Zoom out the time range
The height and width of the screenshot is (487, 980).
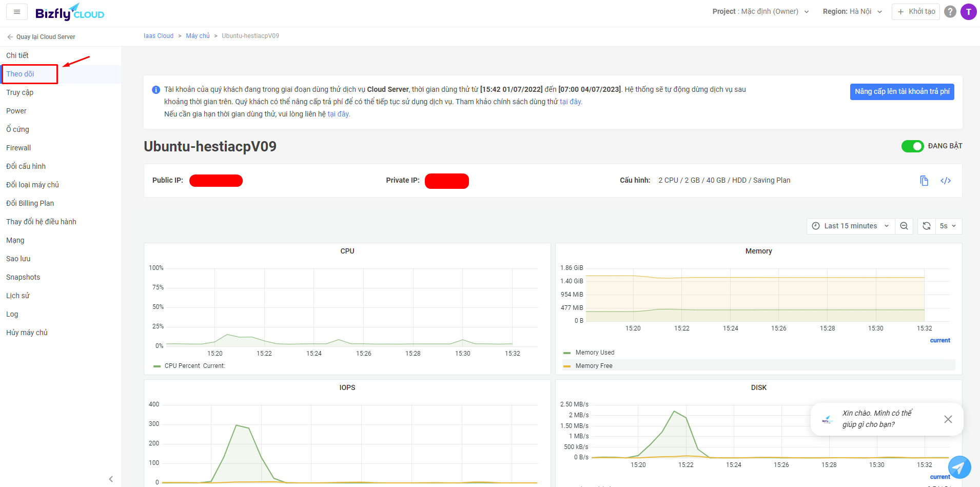click(904, 226)
